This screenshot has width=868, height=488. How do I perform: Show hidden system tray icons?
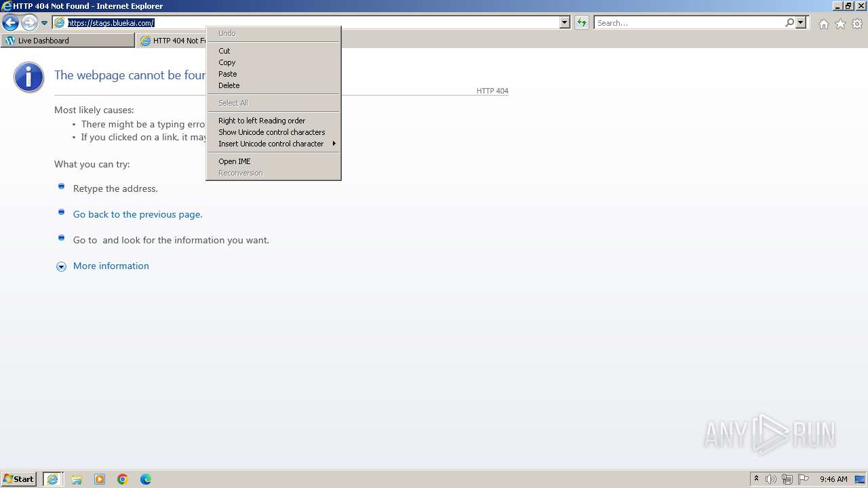(756, 479)
